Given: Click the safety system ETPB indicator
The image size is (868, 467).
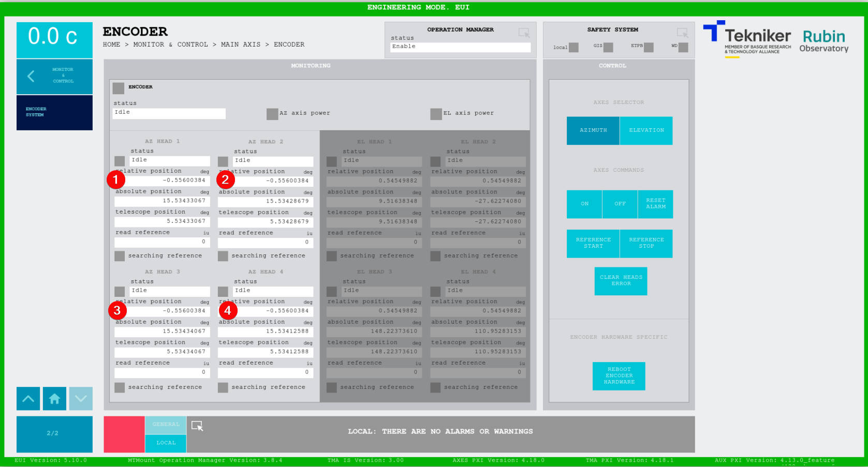Looking at the screenshot, I should point(649,48).
